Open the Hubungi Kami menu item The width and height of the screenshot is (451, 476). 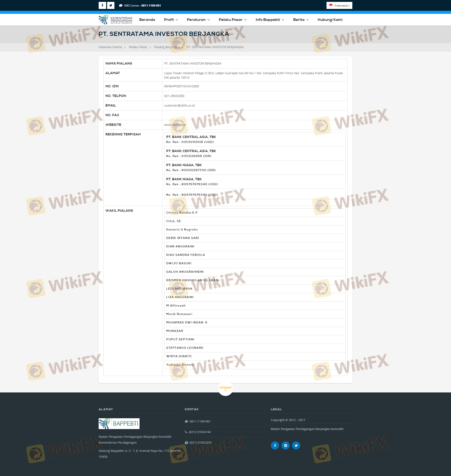pyautogui.click(x=330, y=20)
